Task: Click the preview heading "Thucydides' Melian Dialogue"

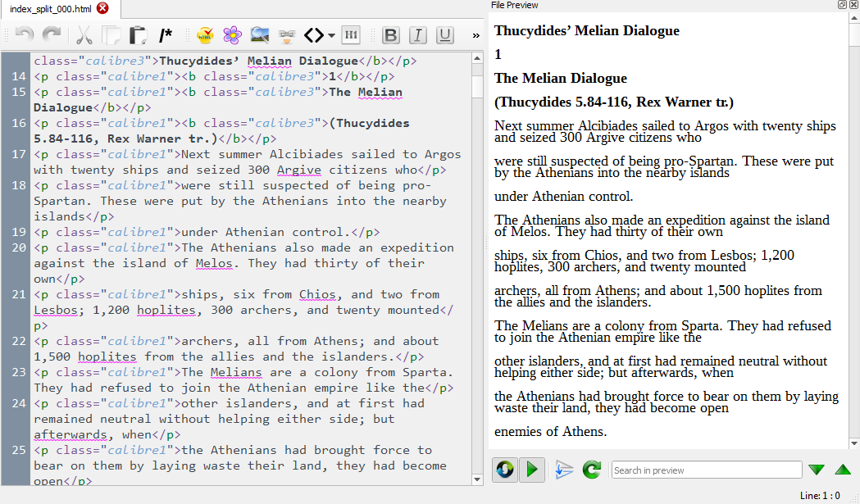Action: coord(586,30)
